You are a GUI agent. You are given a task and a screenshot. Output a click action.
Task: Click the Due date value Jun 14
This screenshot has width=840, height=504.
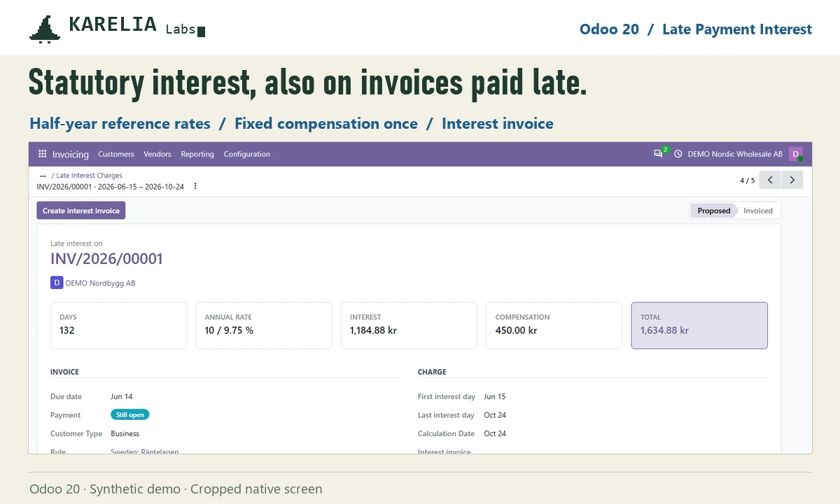(122, 397)
